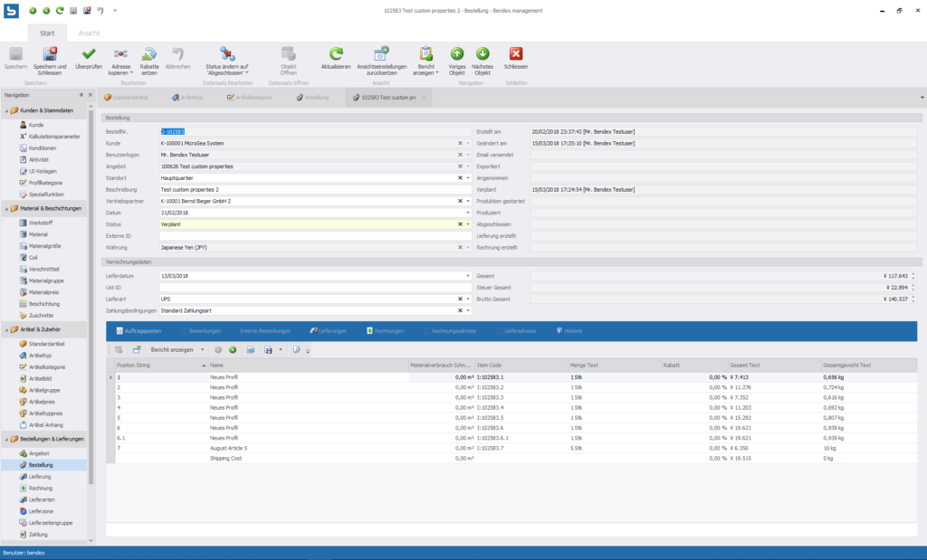Click the Rabatte setzen icon

[149, 54]
